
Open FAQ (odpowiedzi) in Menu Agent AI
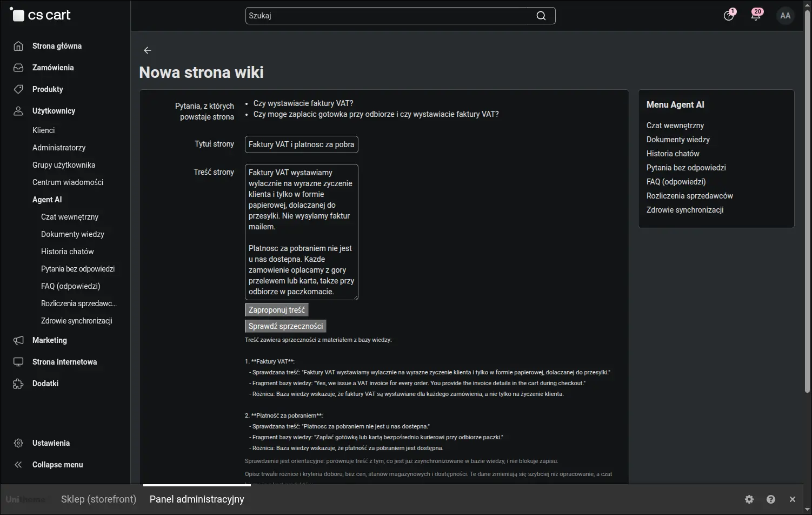pyautogui.click(x=676, y=182)
